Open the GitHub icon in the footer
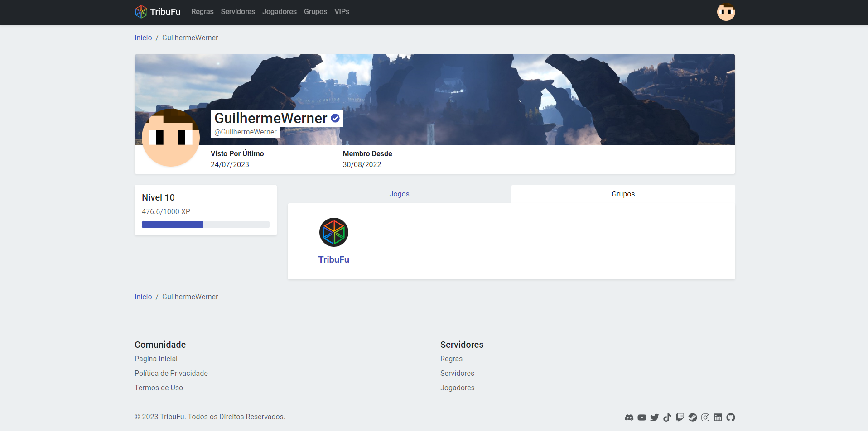868x431 pixels. coord(731,417)
